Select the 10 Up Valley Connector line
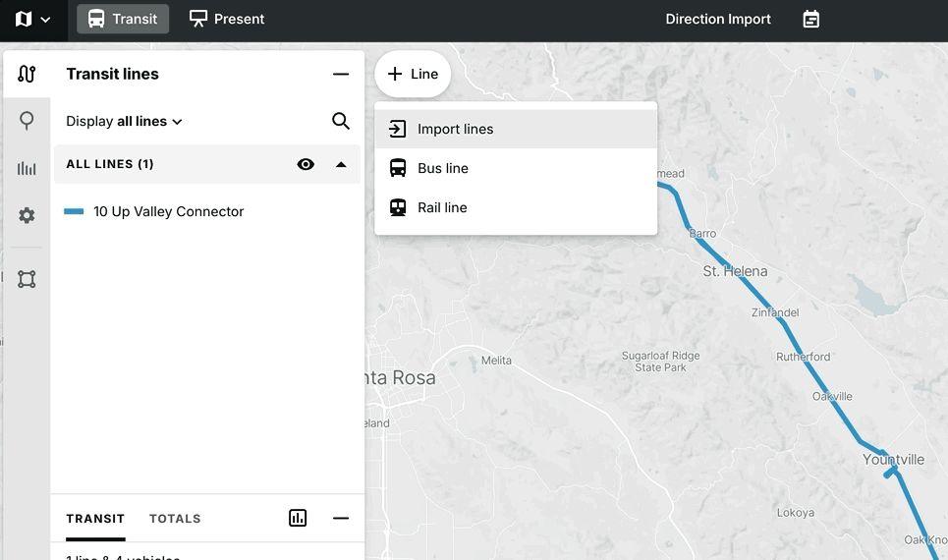Image resolution: width=948 pixels, height=560 pixels. (x=169, y=211)
